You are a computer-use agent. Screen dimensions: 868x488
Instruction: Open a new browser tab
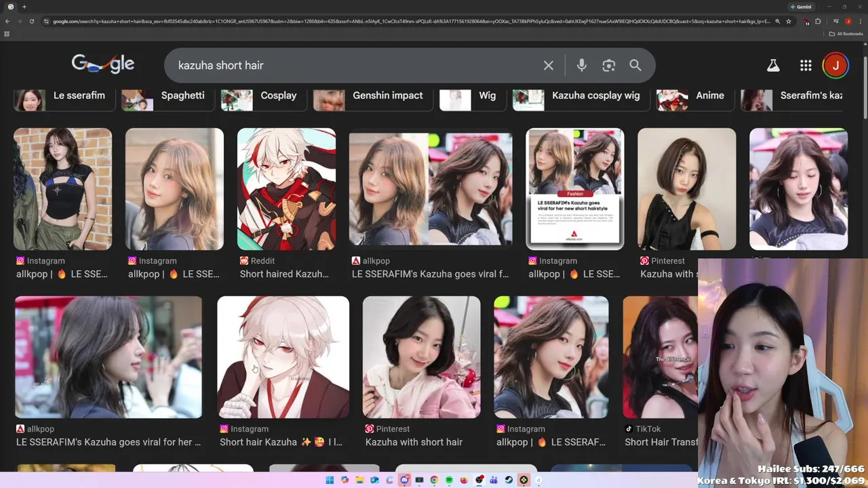[x=24, y=7]
